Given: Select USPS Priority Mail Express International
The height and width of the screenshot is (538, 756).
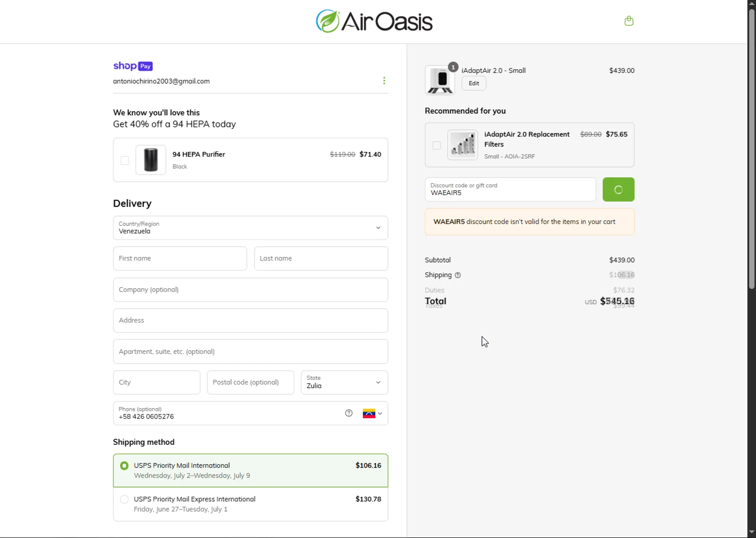Looking at the screenshot, I should click(124, 499).
